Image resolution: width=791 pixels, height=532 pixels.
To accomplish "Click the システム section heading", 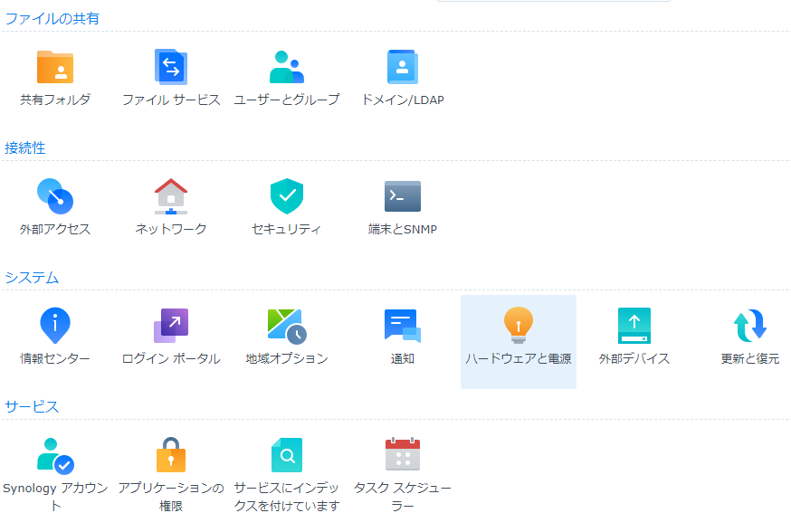I will tap(32, 278).
